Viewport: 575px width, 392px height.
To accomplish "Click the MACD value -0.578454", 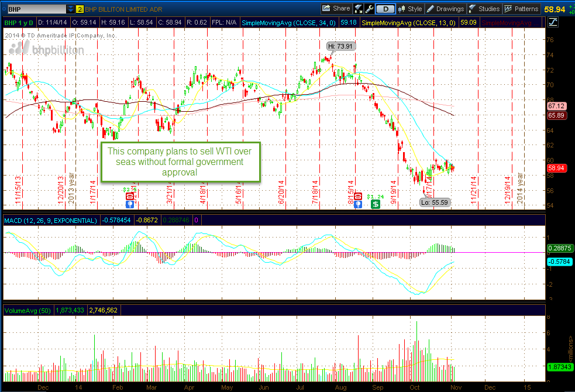I will point(116,221).
